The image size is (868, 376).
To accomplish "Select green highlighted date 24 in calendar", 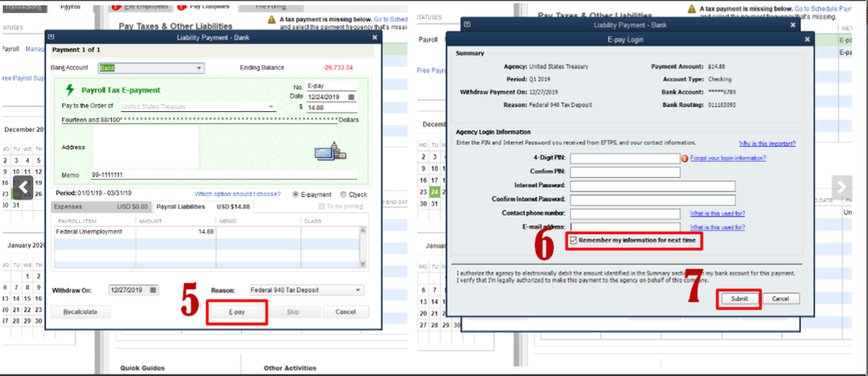I will click(x=434, y=192).
